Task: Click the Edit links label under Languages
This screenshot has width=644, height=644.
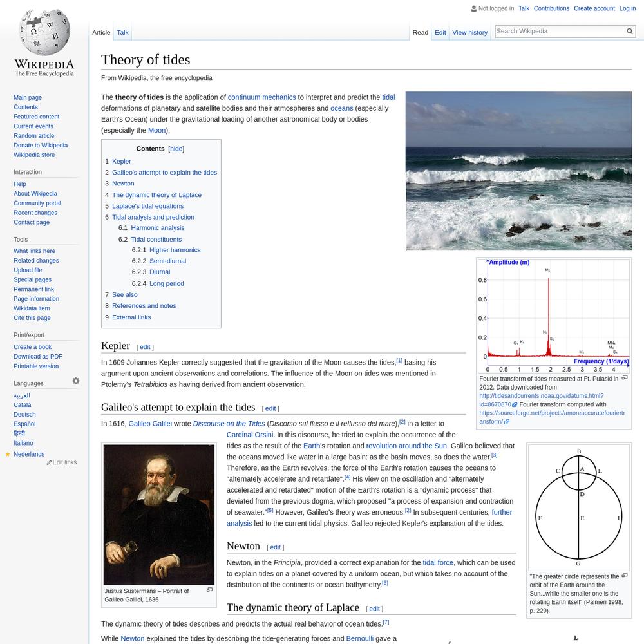Action: pos(64,462)
